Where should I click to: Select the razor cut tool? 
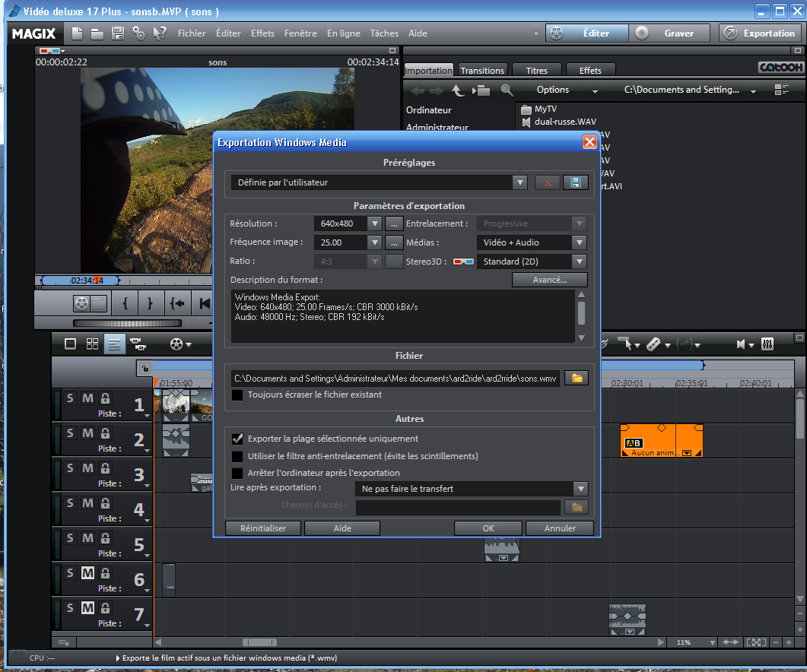pyautogui.click(x=653, y=344)
